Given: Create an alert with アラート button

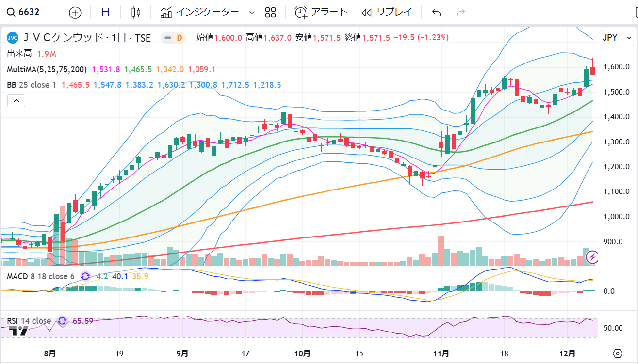Looking at the screenshot, I should coord(321,12).
